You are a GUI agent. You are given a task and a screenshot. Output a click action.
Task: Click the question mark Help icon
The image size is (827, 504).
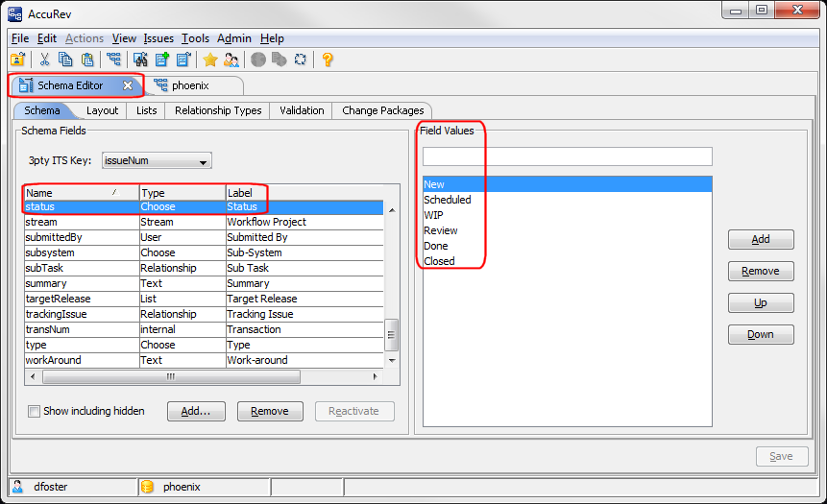pos(327,60)
